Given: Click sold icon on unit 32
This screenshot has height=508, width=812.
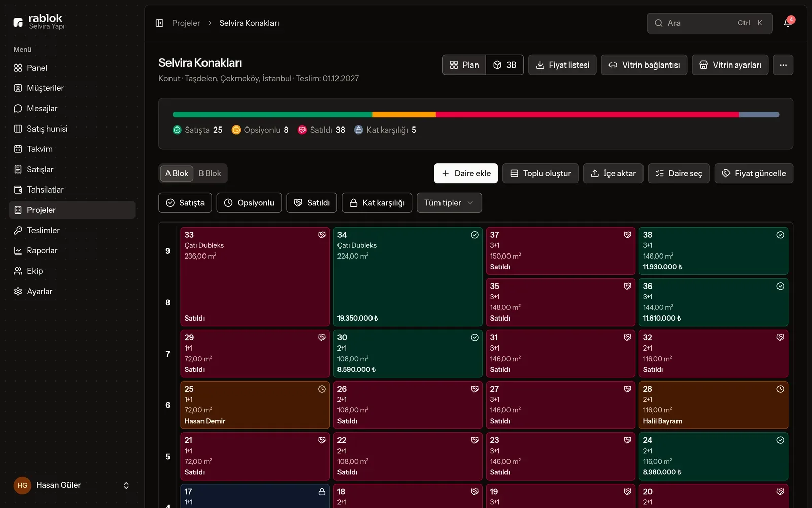Looking at the screenshot, I should tap(780, 337).
